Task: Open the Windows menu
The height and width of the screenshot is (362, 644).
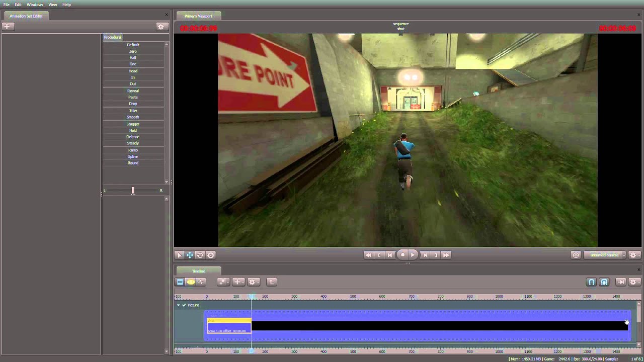Action: point(35,5)
